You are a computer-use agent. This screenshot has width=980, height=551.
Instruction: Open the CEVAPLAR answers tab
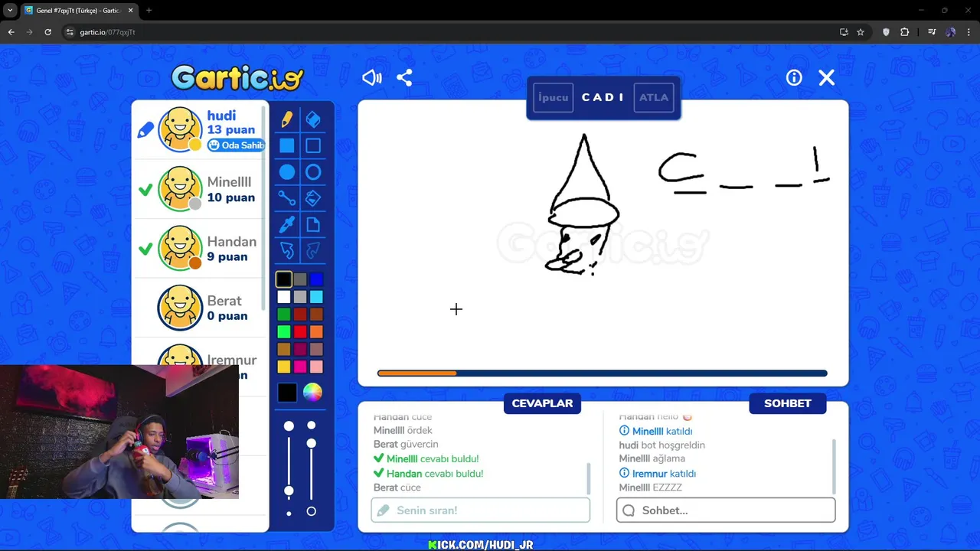pyautogui.click(x=542, y=403)
